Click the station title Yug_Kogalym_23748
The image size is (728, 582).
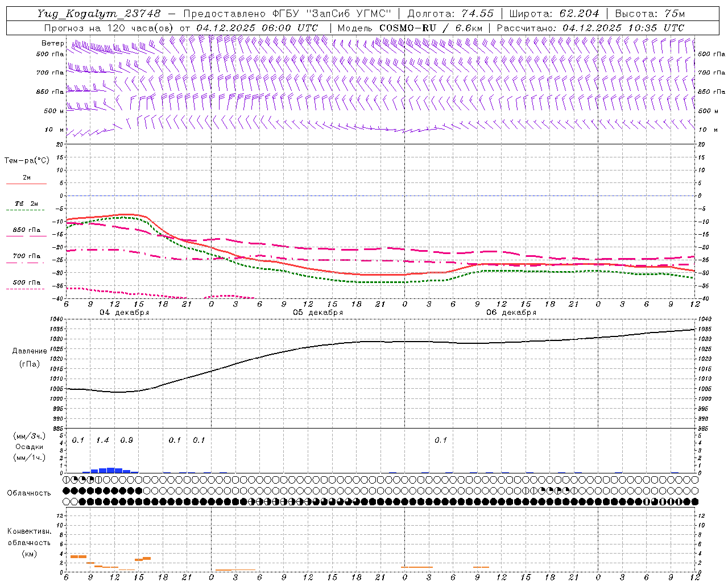click(x=99, y=14)
